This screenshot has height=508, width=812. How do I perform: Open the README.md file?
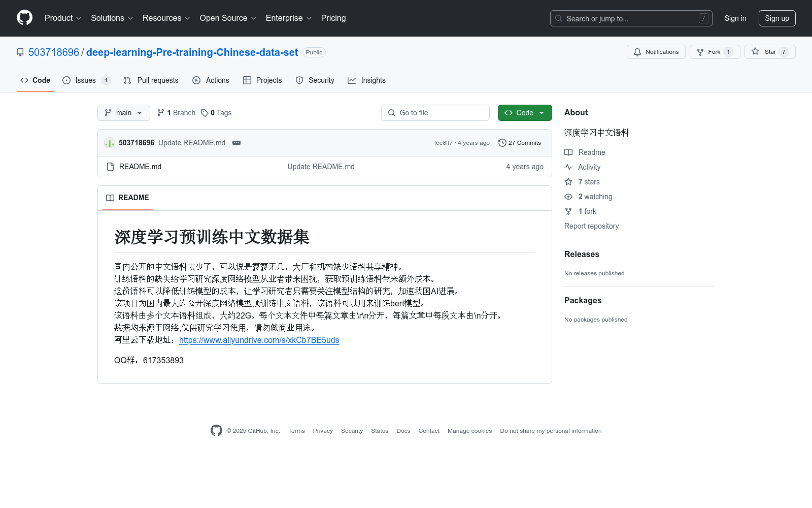click(x=140, y=167)
